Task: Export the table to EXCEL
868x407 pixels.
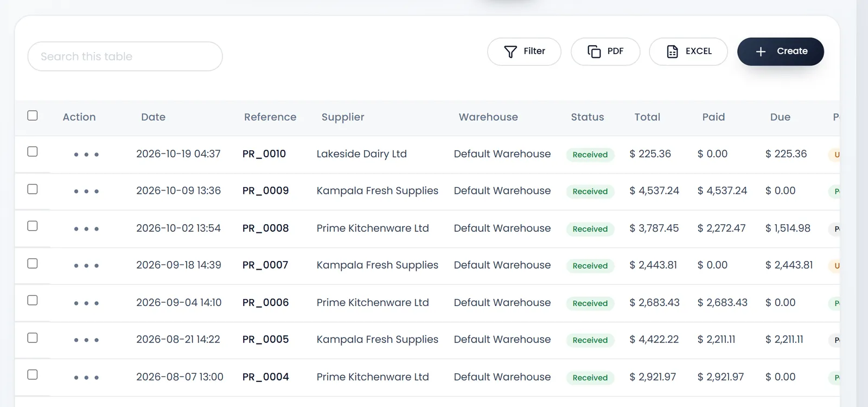Action: [x=688, y=52]
